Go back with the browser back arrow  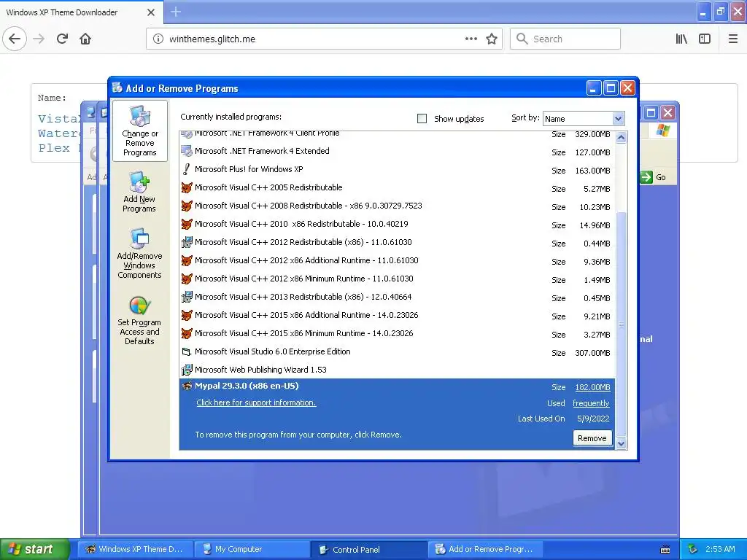pyautogui.click(x=15, y=39)
